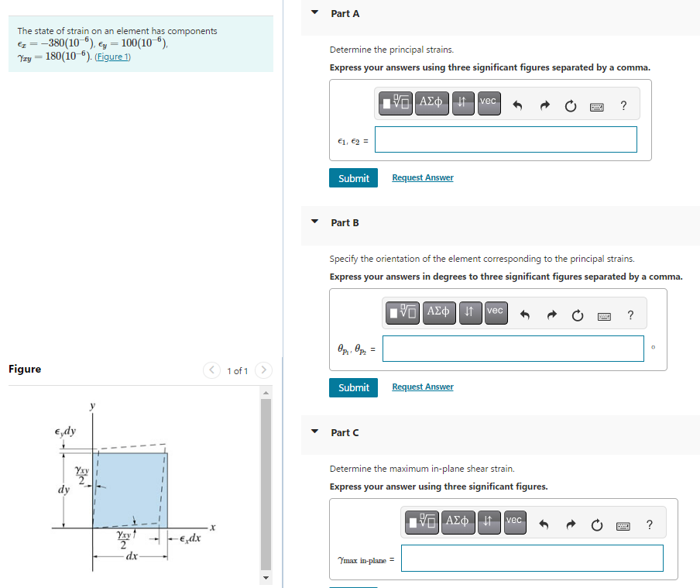Click principal strains ε1, ε2 input field

point(506,139)
